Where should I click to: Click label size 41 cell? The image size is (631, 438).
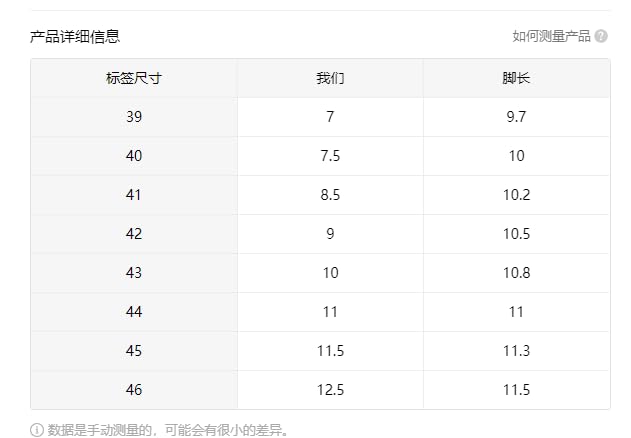(134, 195)
